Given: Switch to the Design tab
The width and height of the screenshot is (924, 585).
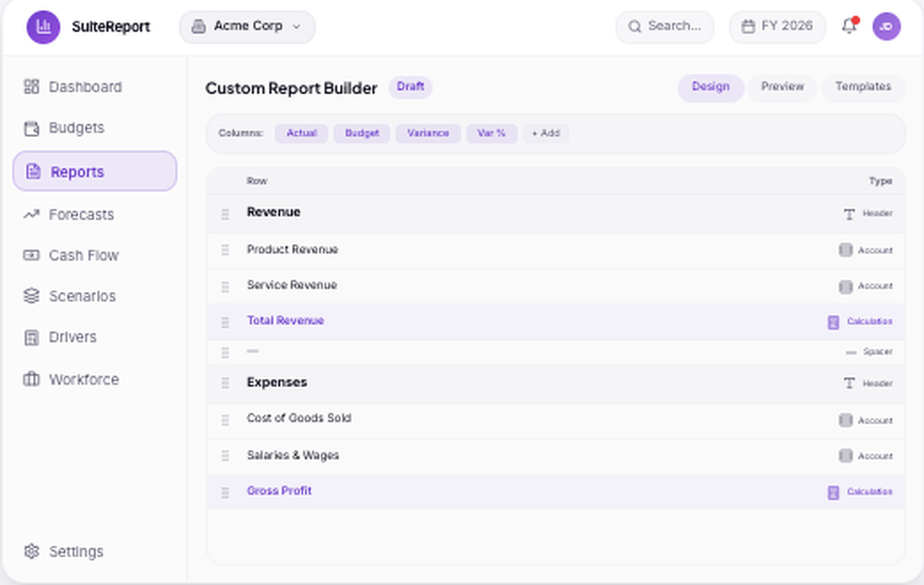Looking at the screenshot, I should click(x=711, y=87).
